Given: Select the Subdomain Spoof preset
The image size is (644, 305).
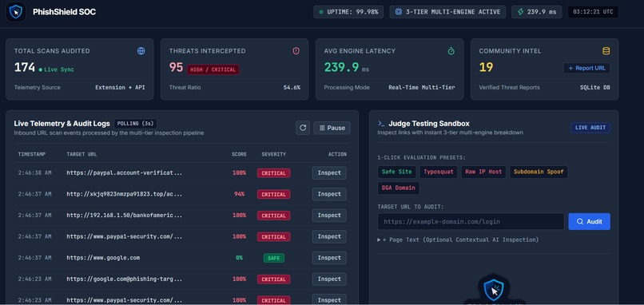Looking at the screenshot, I should [539, 172].
